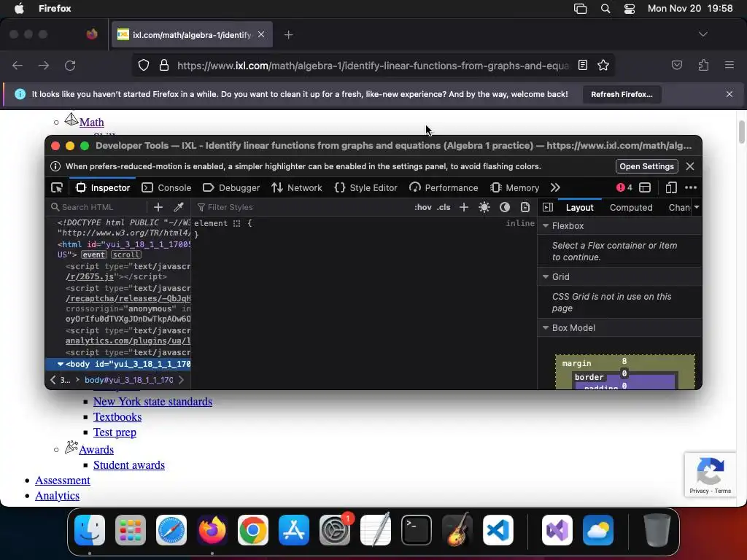Create a new node with the plus icon

pos(158,207)
